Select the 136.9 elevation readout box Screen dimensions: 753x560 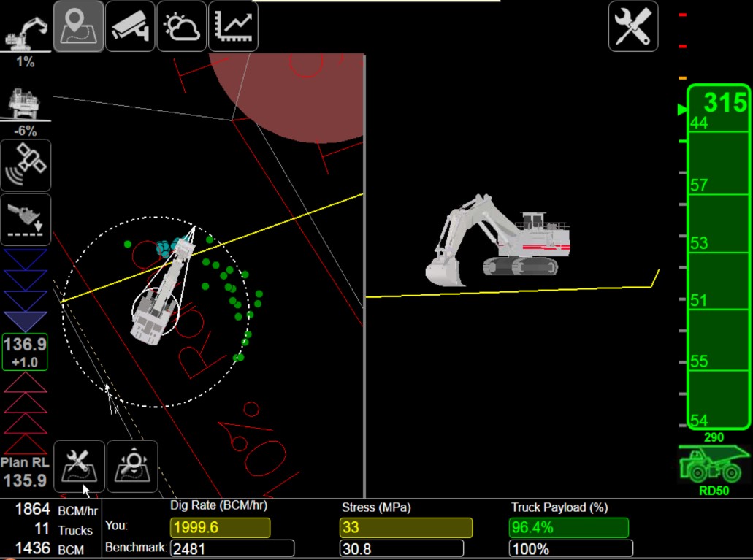(26, 352)
